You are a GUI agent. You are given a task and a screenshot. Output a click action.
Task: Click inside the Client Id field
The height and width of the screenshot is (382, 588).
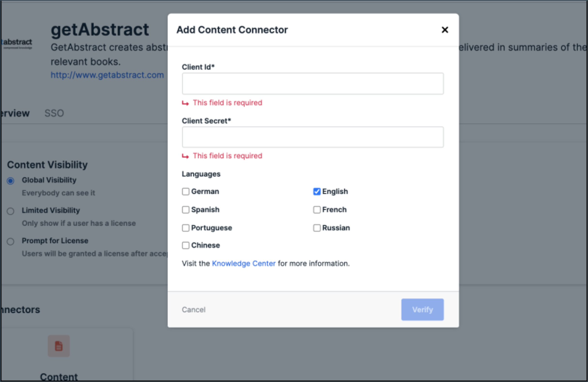[313, 84]
